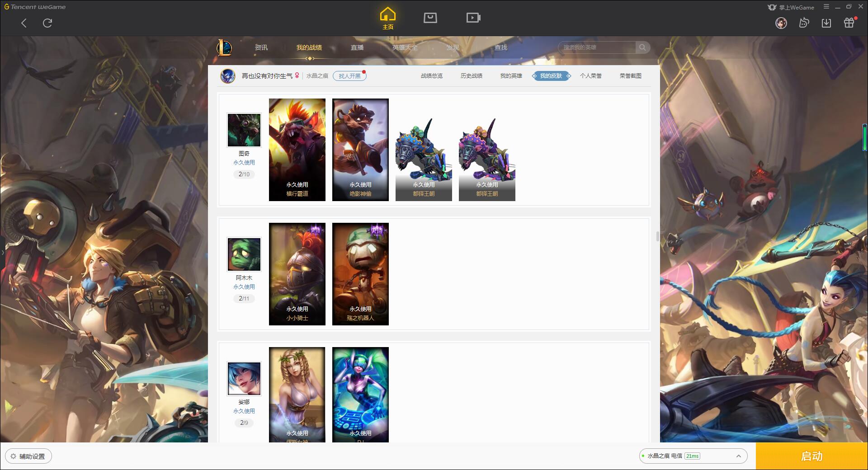The image size is (868, 470).
Task: Open the 绝影神偷 skin card
Action: (360, 150)
